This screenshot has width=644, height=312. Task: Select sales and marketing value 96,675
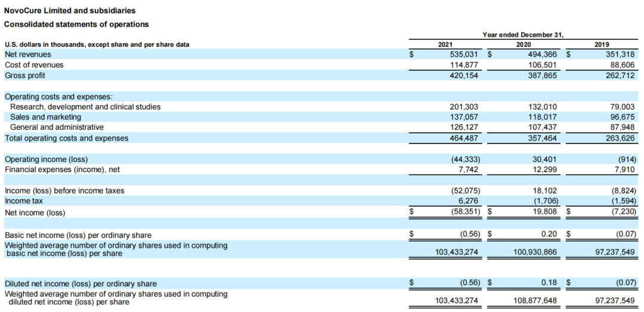point(623,117)
